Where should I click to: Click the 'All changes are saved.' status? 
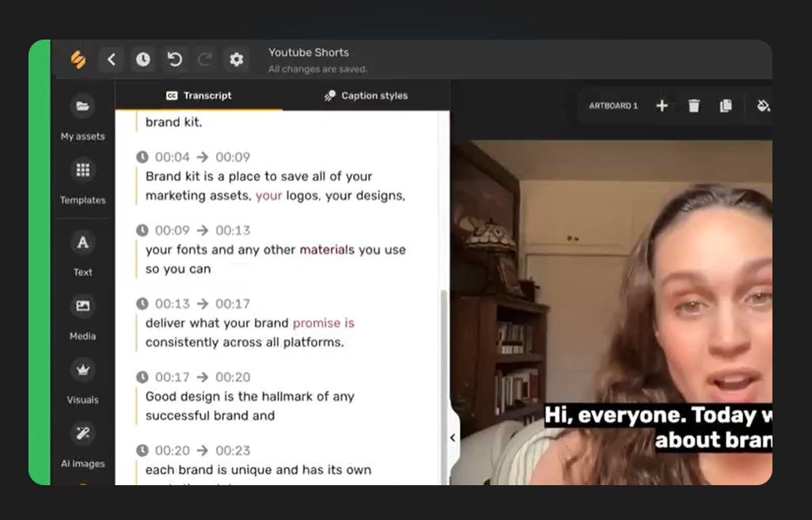click(x=318, y=69)
